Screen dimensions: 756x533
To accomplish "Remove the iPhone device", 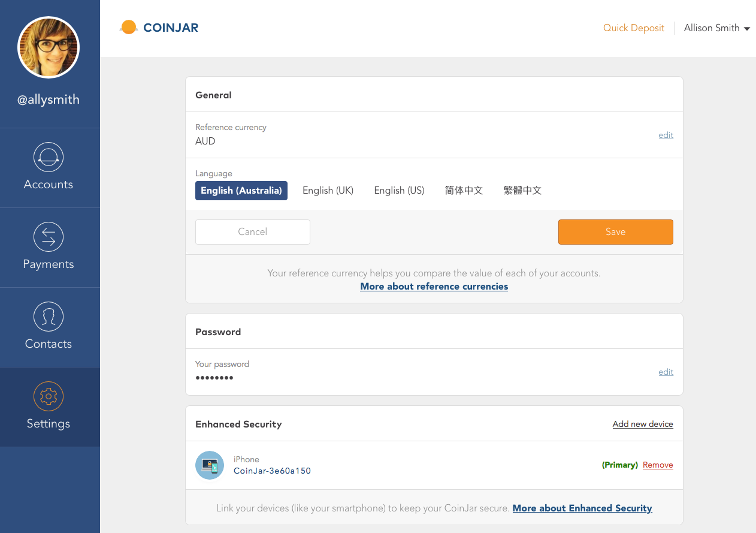I will click(658, 465).
